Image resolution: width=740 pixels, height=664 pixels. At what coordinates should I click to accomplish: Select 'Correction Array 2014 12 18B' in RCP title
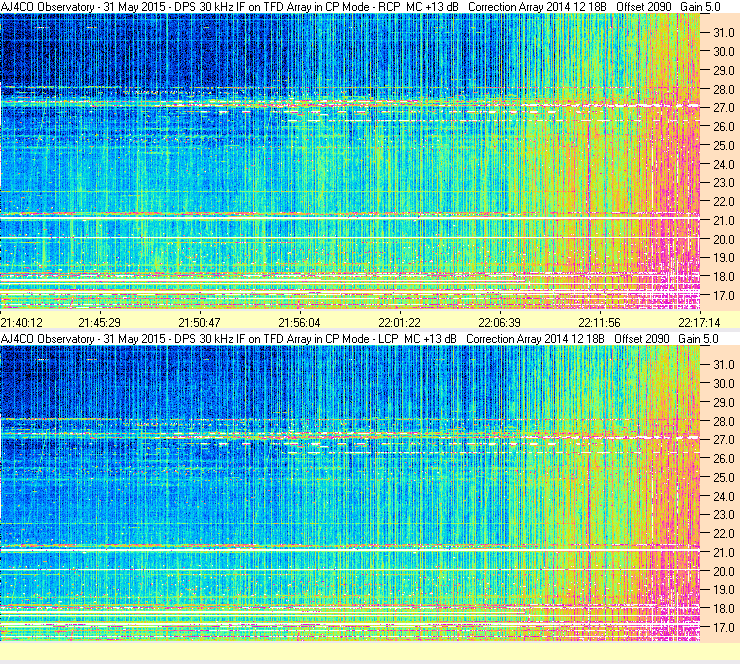point(537,7)
